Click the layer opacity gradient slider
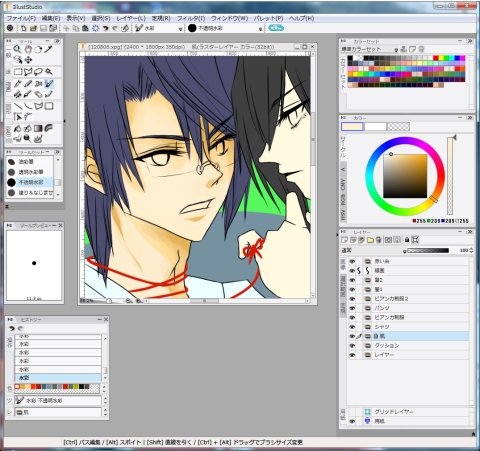480x451 pixels. point(428,251)
